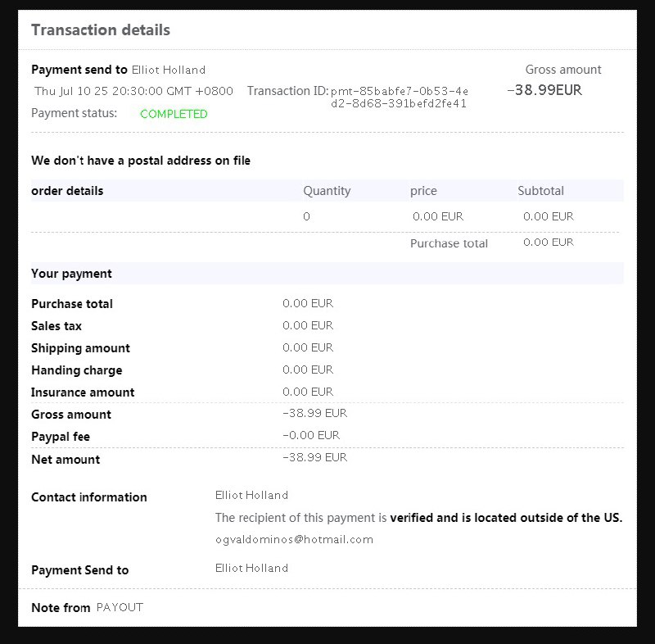
Task: Click the price column header
Action: coord(423,191)
